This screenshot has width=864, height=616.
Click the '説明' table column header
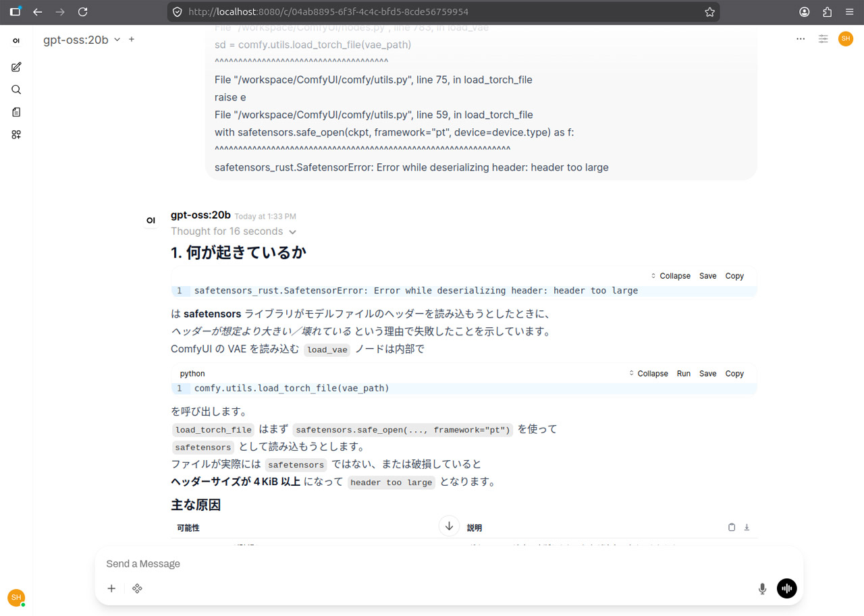click(475, 528)
